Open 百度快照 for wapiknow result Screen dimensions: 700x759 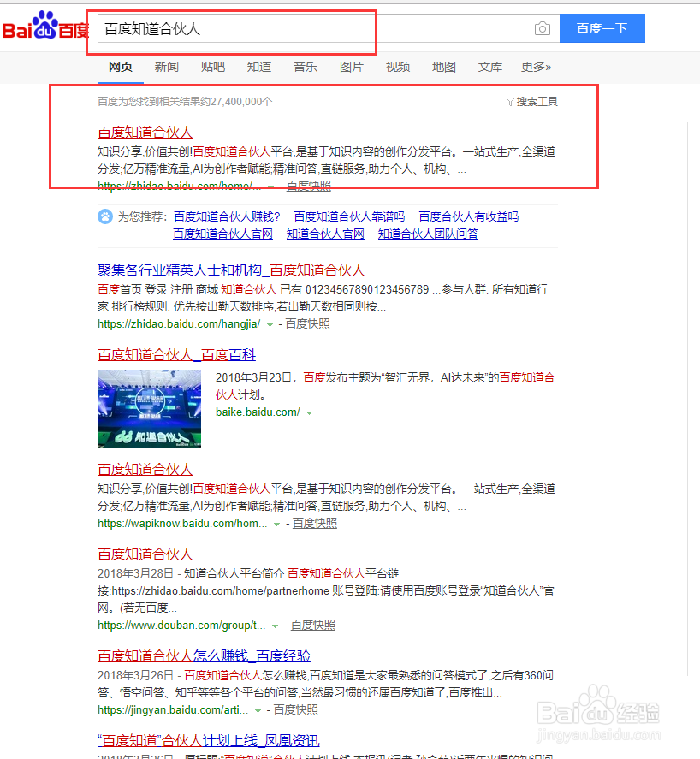[x=315, y=524]
